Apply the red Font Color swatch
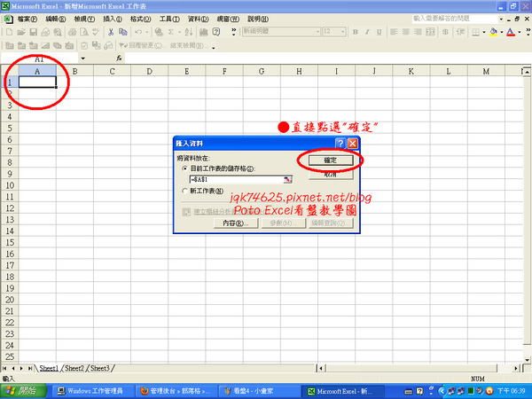Screen dimensions: 532x399 (511, 32)
